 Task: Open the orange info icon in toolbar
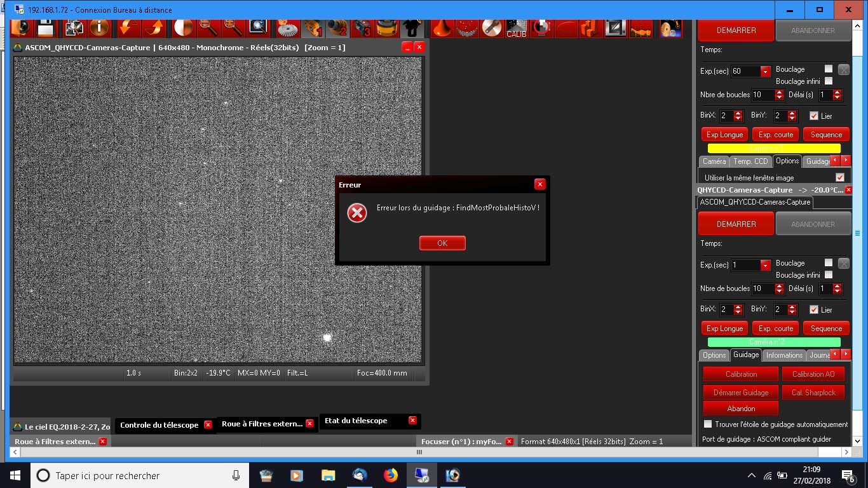pos(99,28)
